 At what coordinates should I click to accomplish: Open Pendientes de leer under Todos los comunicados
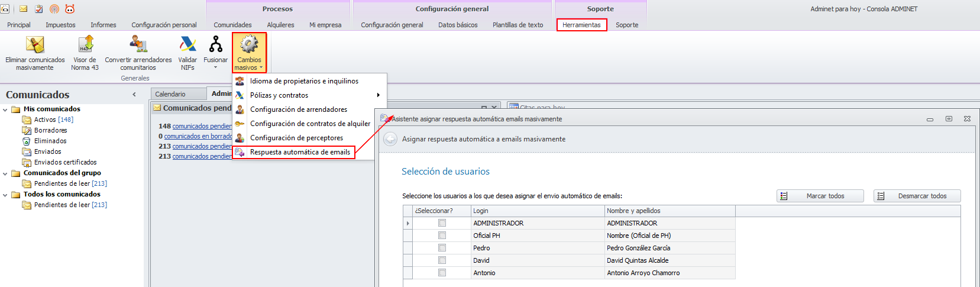tap(70, 205)
